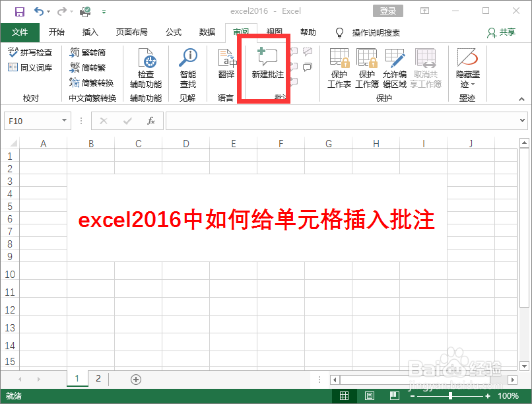This screenshot has width=532, height=404.
Task: Click the 100% zoom level
Action: 508,396
